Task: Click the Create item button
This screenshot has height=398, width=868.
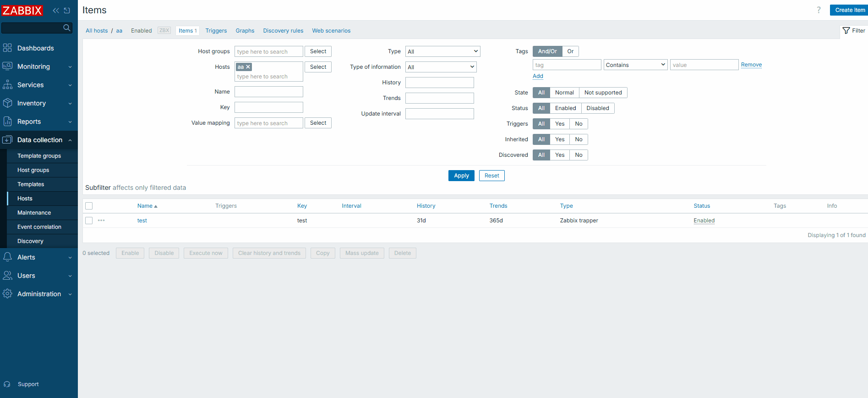Action: (x=850, y=10)
